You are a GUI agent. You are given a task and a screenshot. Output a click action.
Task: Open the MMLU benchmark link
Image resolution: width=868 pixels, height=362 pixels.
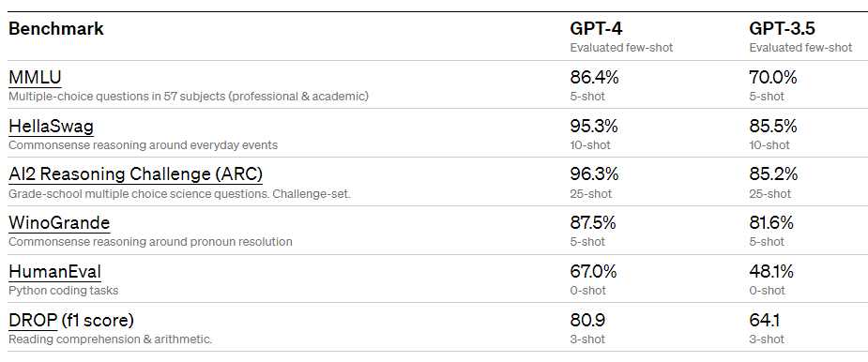[x=35, y=78]
